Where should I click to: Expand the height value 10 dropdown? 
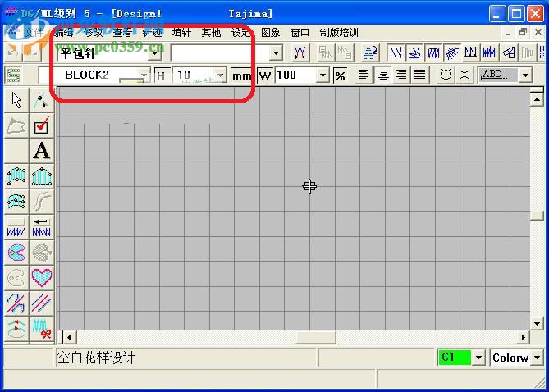(220, 75)
